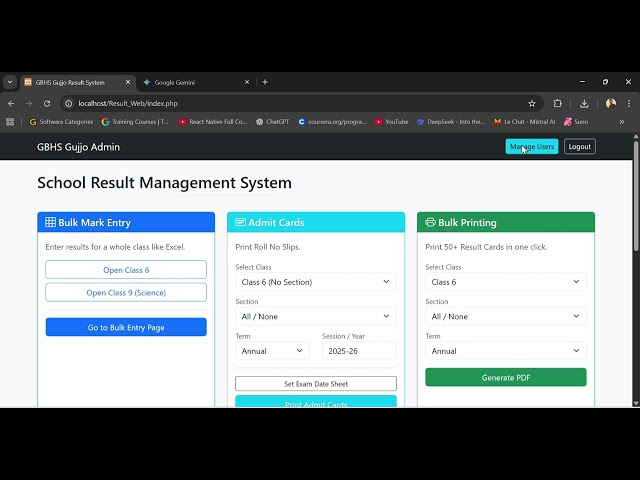This screenshot has width=640, height=480.
Task: Open the browser downloads icon
Action: [x=584, y=104]
